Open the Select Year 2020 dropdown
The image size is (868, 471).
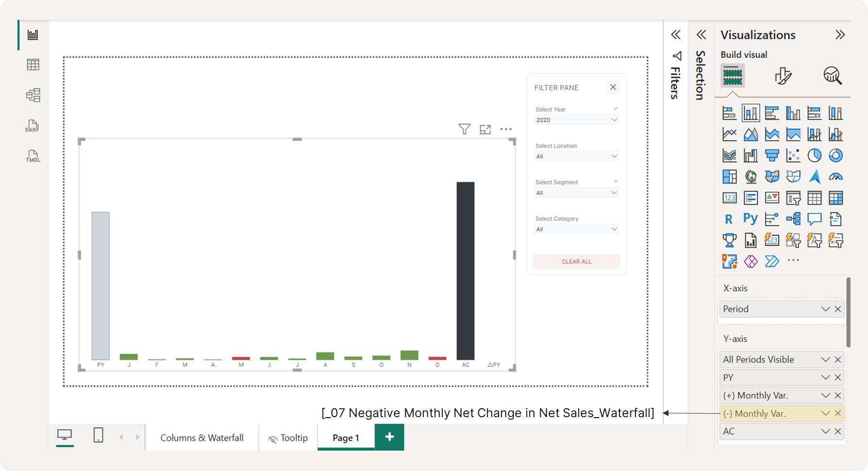[576, 120]
